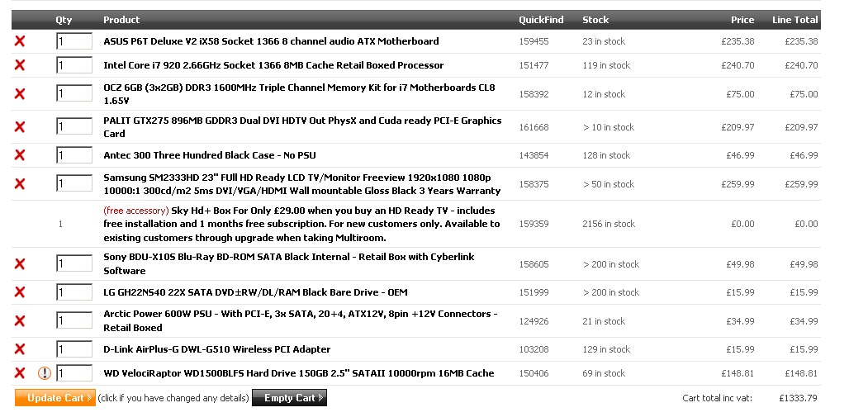View WD VelociRaptor WD1500BLFS product page
The image size is (868, 417).
299,373
